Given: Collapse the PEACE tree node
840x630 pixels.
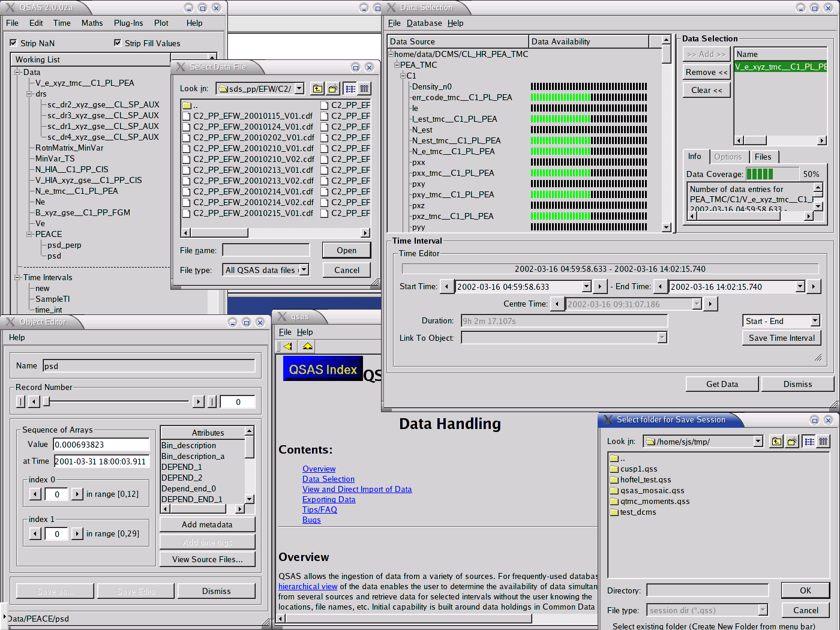Looking at the screenshot, I should tap(29, 234).
